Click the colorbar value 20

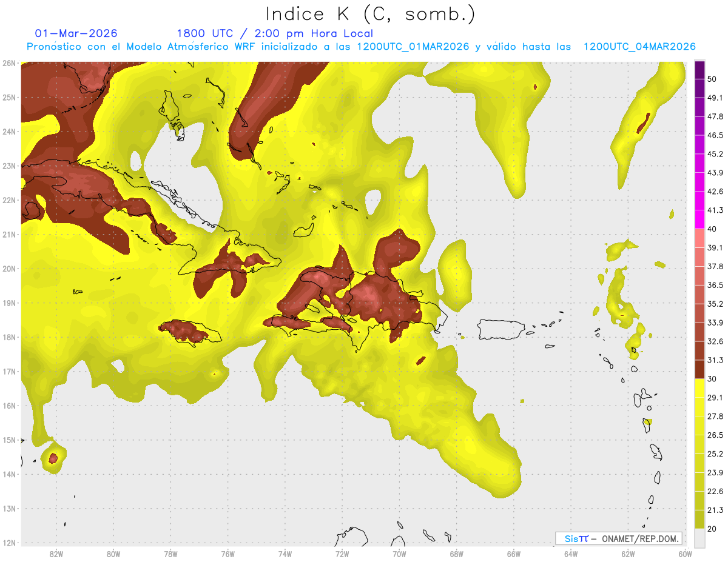(x=712, y=529)
